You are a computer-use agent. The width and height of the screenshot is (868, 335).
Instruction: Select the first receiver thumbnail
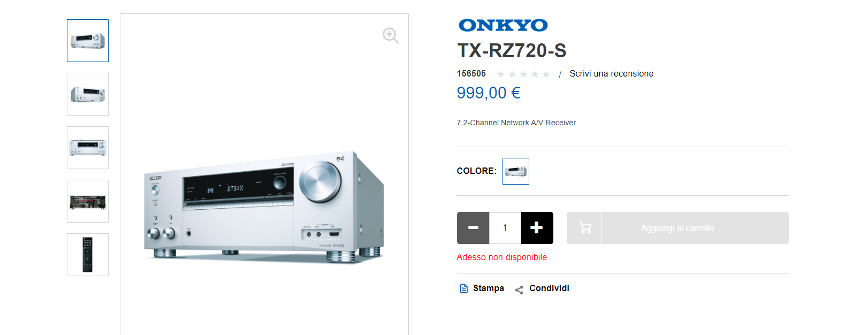click(x=88, y=41)
